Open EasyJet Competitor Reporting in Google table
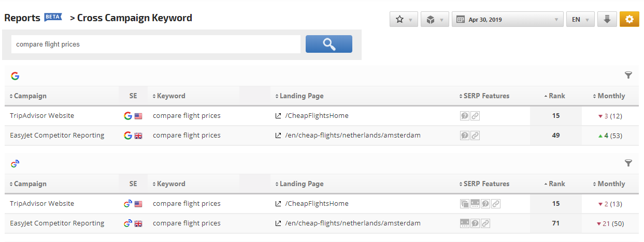 57,135
